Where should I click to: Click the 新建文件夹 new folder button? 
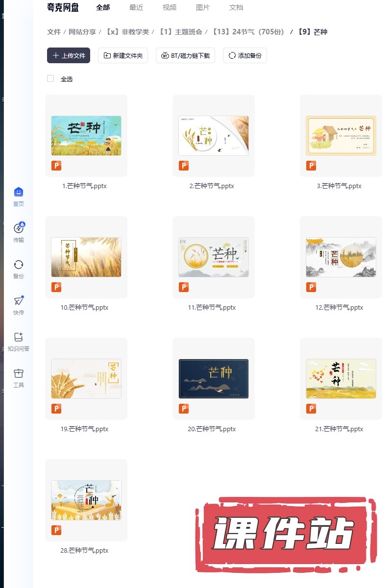click(123, 55)
